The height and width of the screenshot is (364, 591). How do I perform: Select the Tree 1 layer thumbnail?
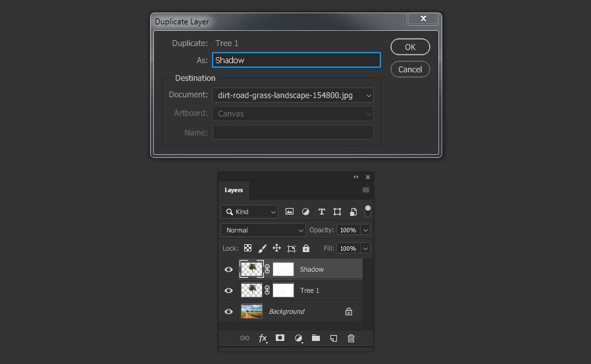pos(251,290)
